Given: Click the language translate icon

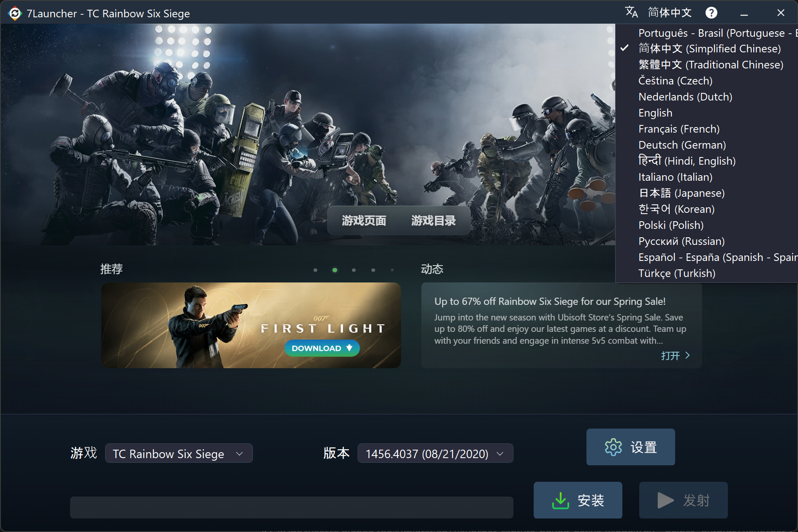Looking at the screenshot, I should 631,12.
